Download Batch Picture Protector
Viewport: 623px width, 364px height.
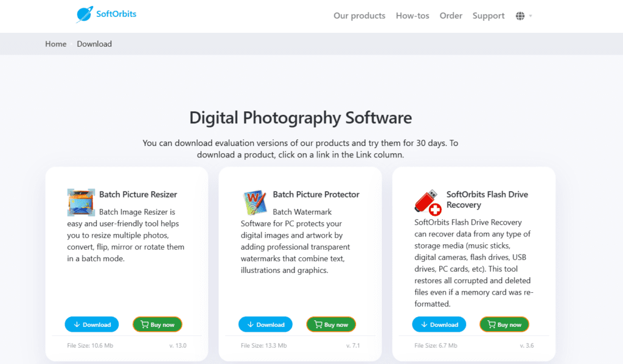pyautogui.click(x=265, y=325)
